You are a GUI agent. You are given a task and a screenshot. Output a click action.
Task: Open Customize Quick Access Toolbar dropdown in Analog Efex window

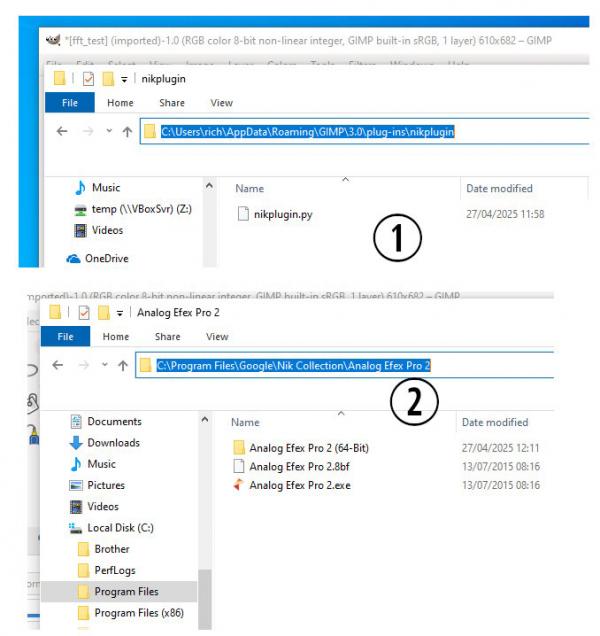pyautogui.click(x=120, y=313)
